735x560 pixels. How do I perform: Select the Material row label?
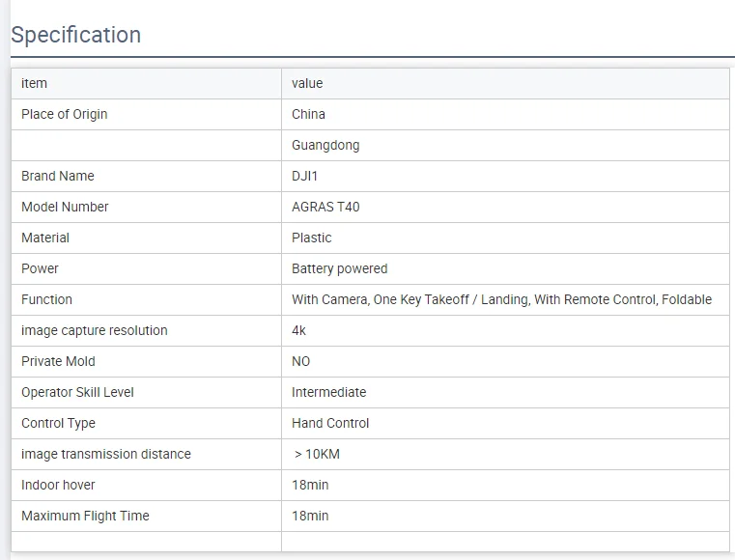click(x=45, y=238)
